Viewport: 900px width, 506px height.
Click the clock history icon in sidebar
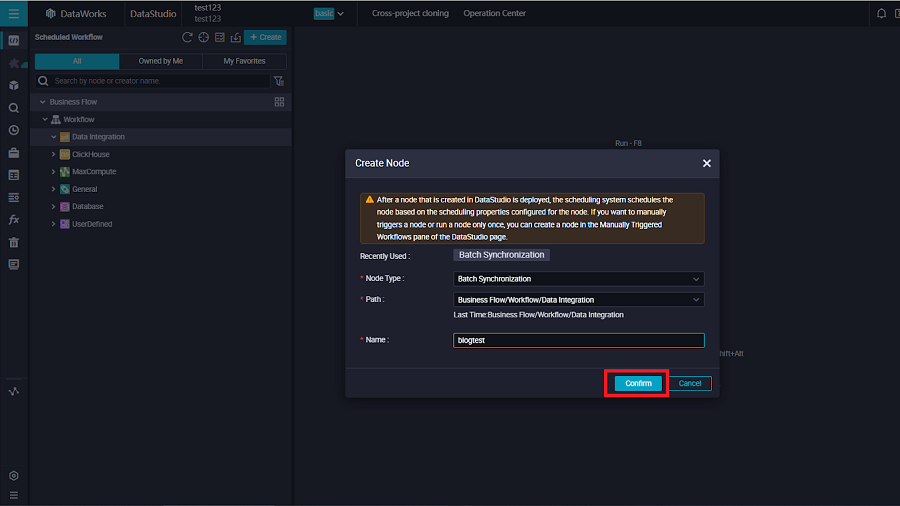coord(14,130)
